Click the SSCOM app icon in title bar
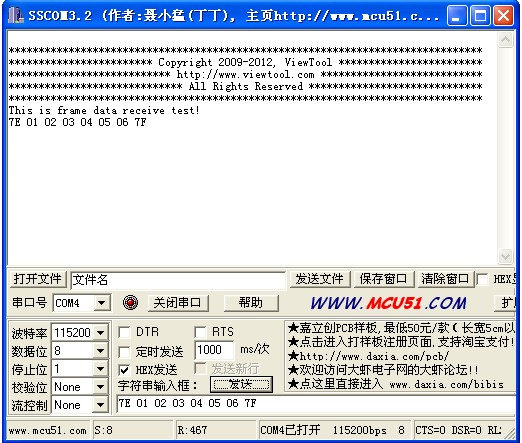The width and height of the screenshot is (522, 443). (16, 15)
